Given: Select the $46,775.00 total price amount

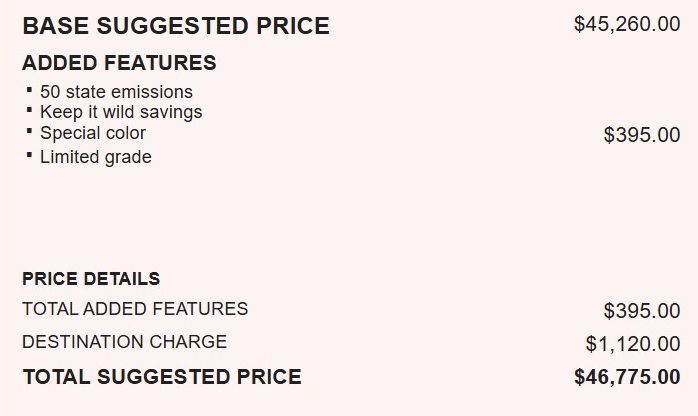Looking at the screenshot, I should 627,377.
